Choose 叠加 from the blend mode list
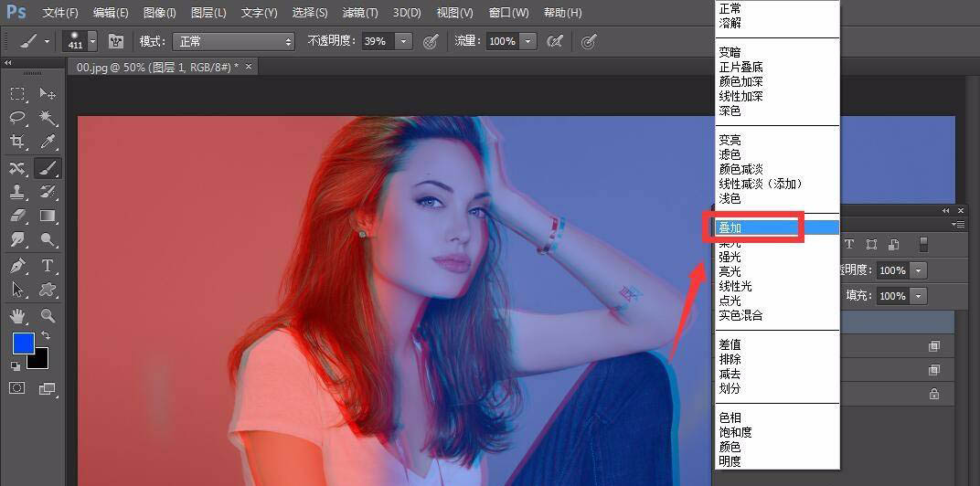 click(x=730, y=227)
